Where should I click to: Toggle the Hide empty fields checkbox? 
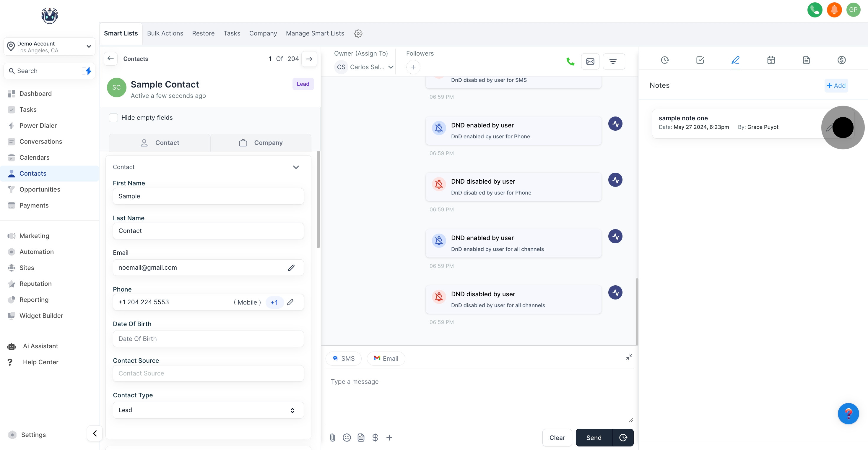click(113, 117)
